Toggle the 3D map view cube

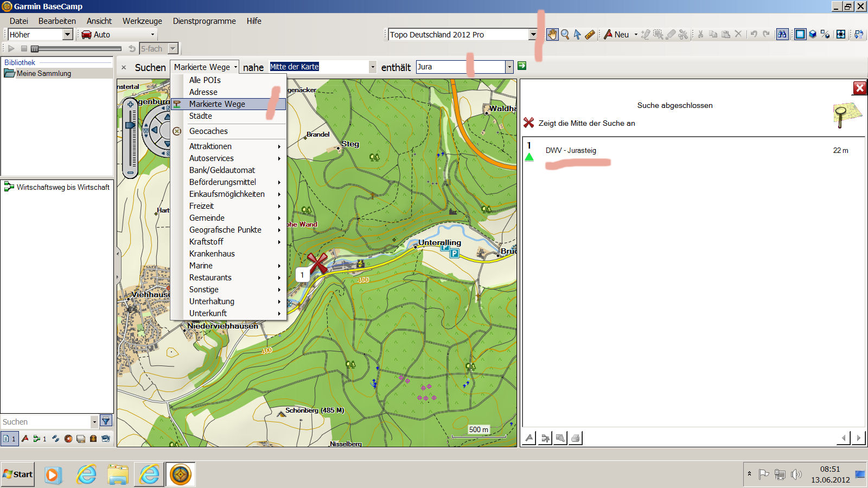813,34
